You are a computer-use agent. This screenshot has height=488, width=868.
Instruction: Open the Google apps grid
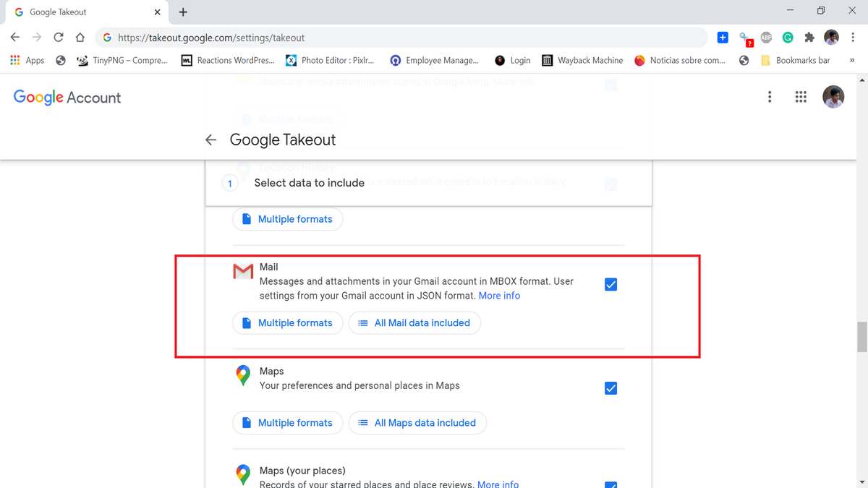coord(801,97)
